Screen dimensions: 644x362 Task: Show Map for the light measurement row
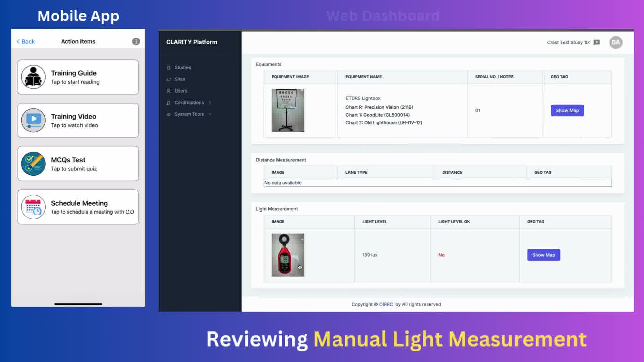(543, 255)
